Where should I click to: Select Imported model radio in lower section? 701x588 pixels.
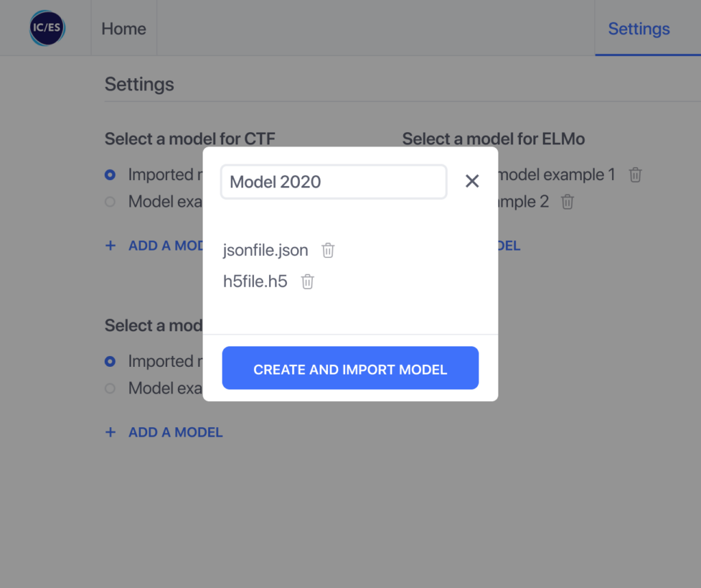click(x=110, y=361)
